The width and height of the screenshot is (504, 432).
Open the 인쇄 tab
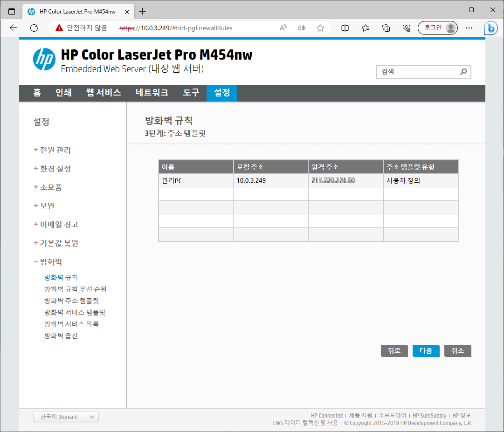click(x=63, y=93)
